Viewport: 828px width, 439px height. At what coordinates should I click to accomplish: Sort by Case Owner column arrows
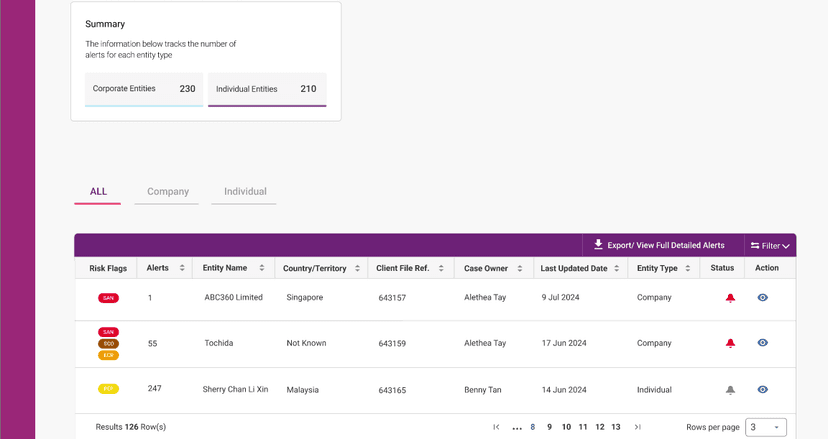[520, 268]
